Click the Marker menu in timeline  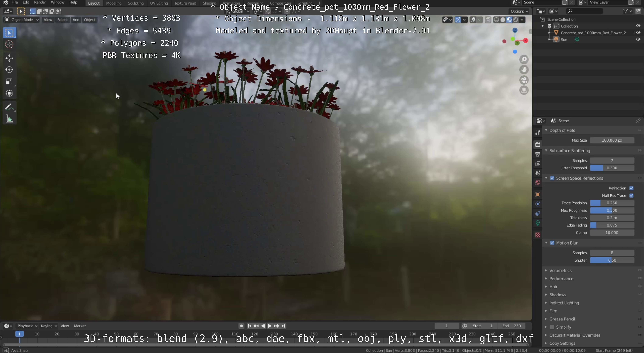click(80, 326)
